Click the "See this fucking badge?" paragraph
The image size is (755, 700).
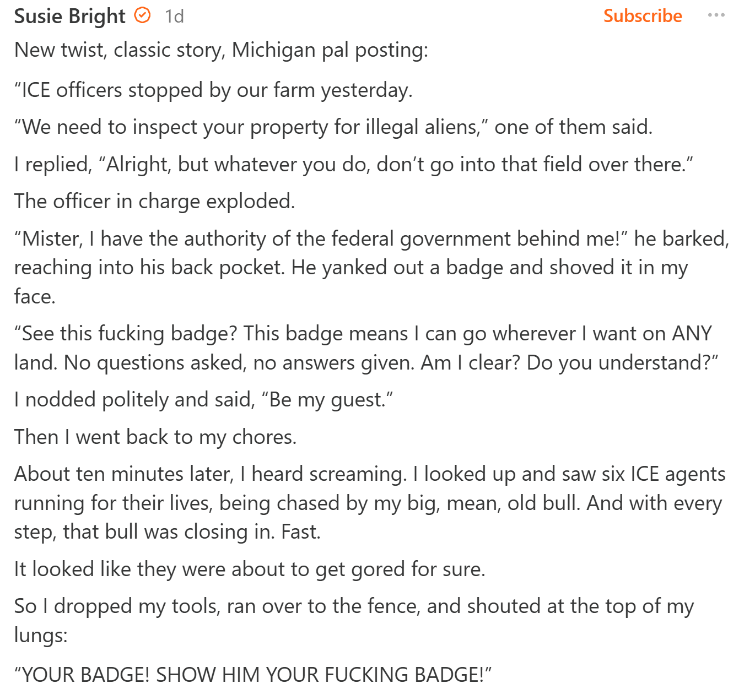(366, 348)
